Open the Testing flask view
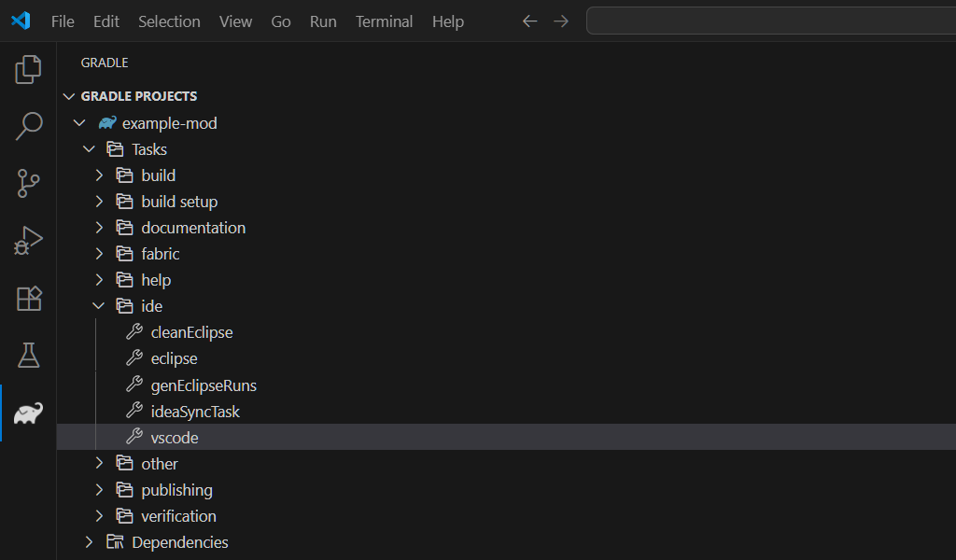This screenshot has height=560, width=956. pyautogui.click(x=27, y=355)
